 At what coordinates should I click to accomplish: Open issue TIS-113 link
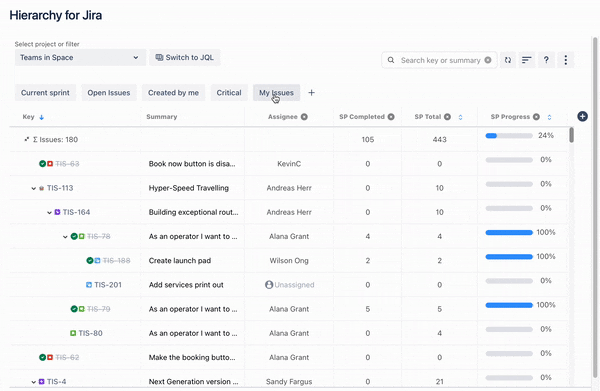60,188
